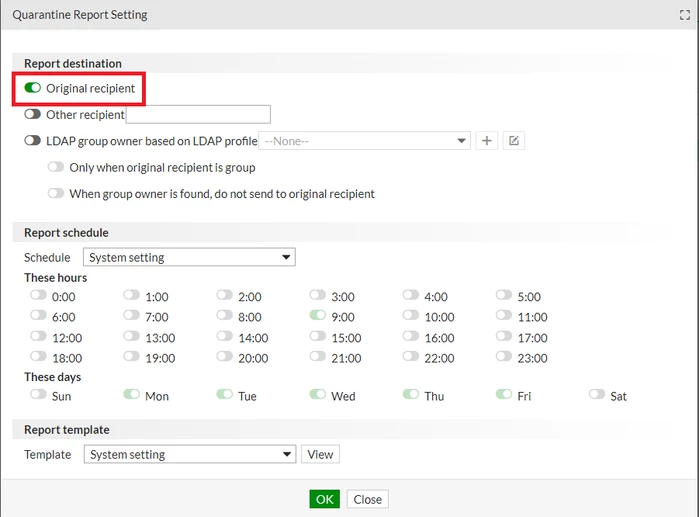Toggle the 16:00 hour switch
The width and height of the screenshot is (699, 517).
[x=411, y=336]
